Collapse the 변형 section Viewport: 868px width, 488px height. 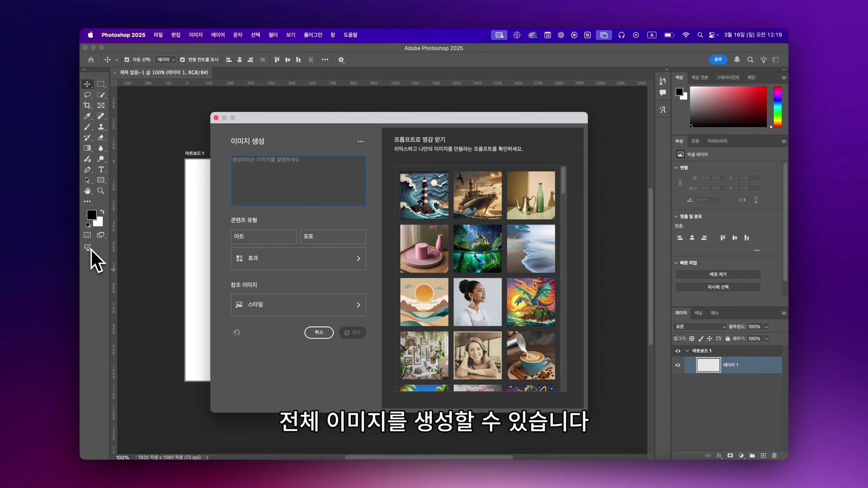pyautogui.click(x=676, y=168)
